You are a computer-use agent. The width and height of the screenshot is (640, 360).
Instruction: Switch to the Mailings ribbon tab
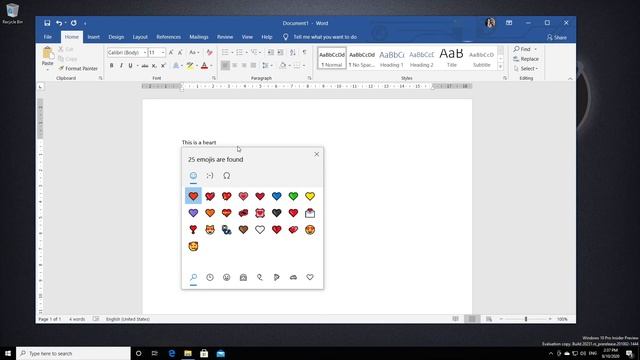[199, 37]
